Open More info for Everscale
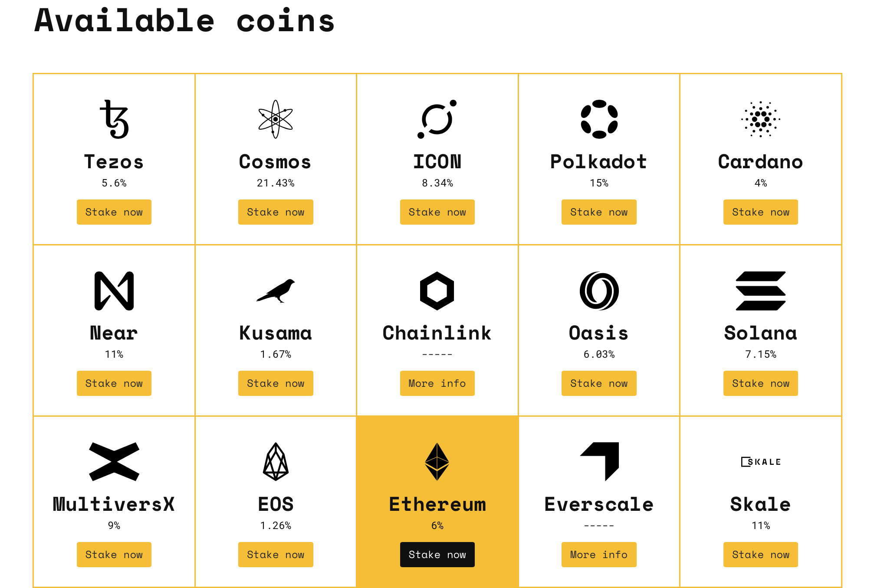 point(599,555)
